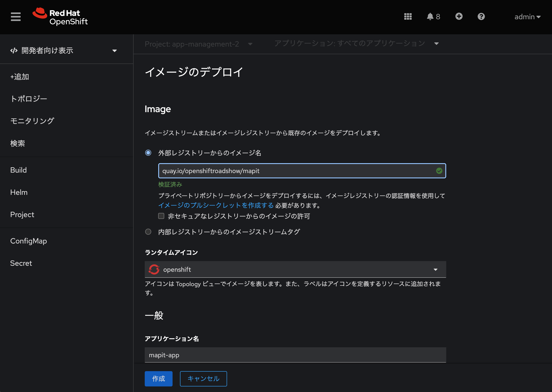
Task: Click the アプリケーション名 label
Action: click(x=172, y=339)
